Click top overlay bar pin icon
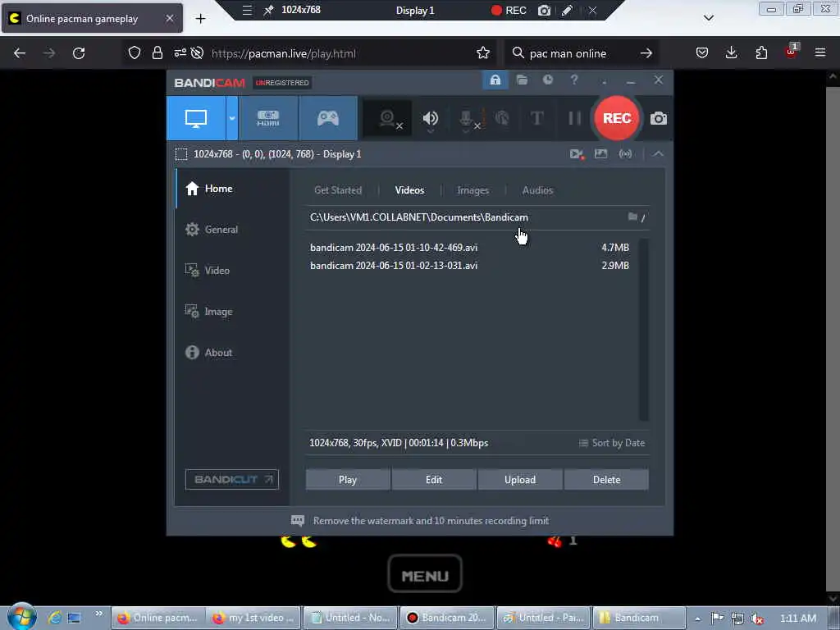The height and width of the screenshot is (630, 840). (x=268, y=10)
